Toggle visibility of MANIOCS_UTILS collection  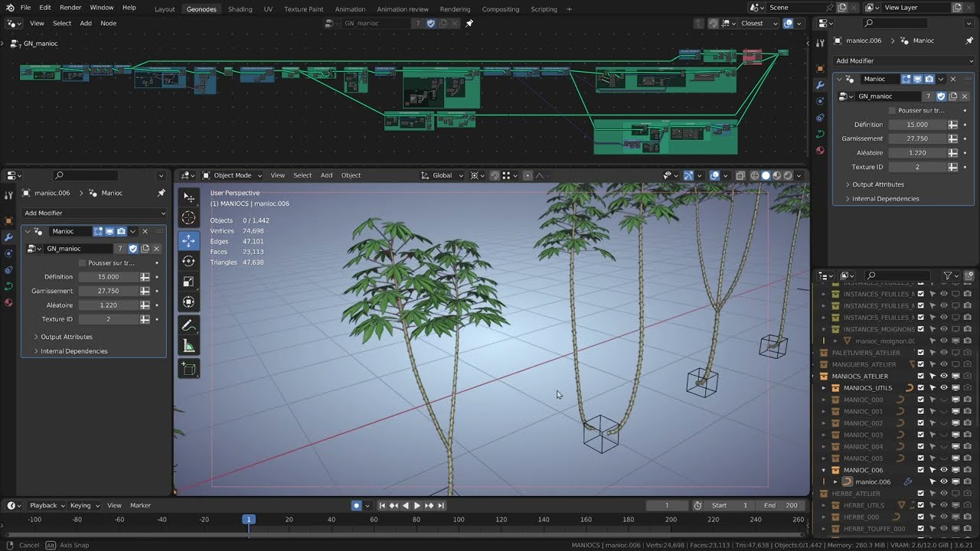tap(943, 388)
